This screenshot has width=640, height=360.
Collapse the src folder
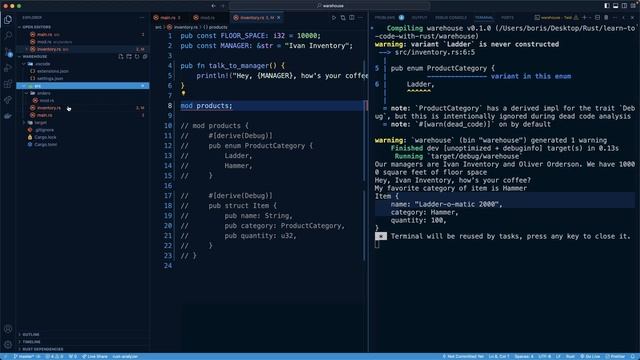[x=82, y=86]
